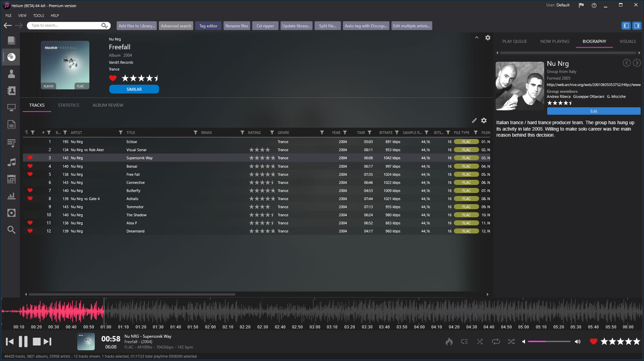Unfavorite the Supersonic Way track heart
This screenshot has height=361, width=644.
(x=30, y=158)
